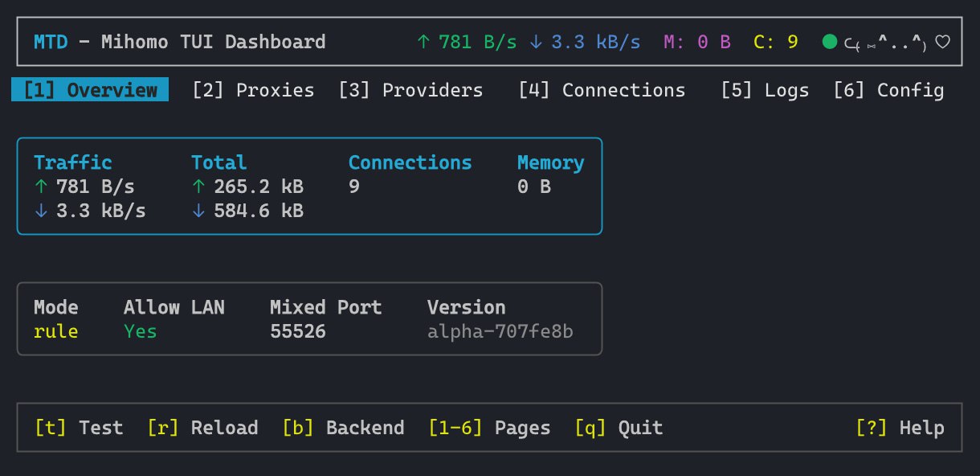
Task: Click the version alpha-707fe8b
Action: [x=500, y=331]
